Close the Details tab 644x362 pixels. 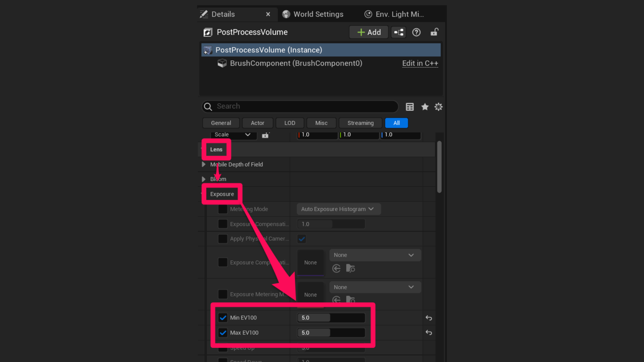[x=268, y=14]
